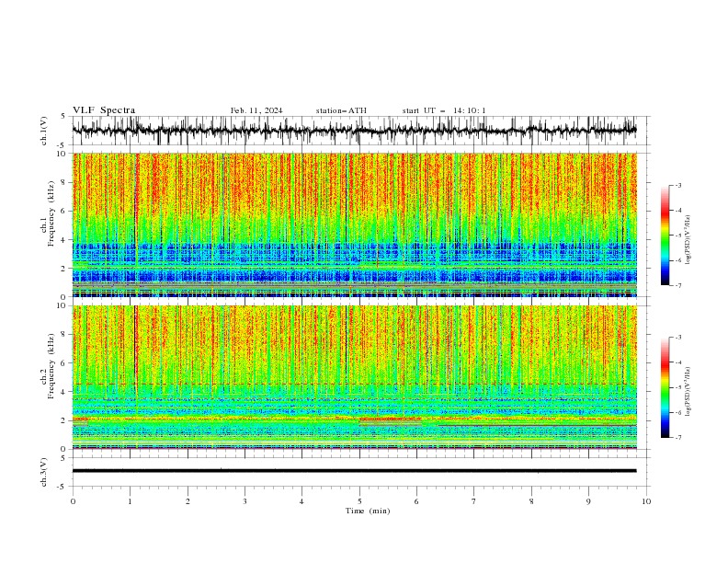Viewport: 728px width, 563px height.
Task: Click the "-7" label on ch.1 color bar
Action: click(678, 285)
